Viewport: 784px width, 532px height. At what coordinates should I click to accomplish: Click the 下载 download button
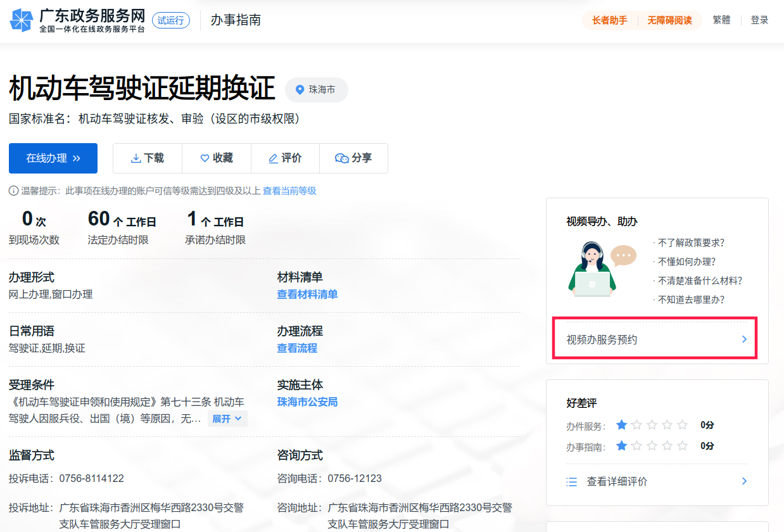(x=148, y=158)
